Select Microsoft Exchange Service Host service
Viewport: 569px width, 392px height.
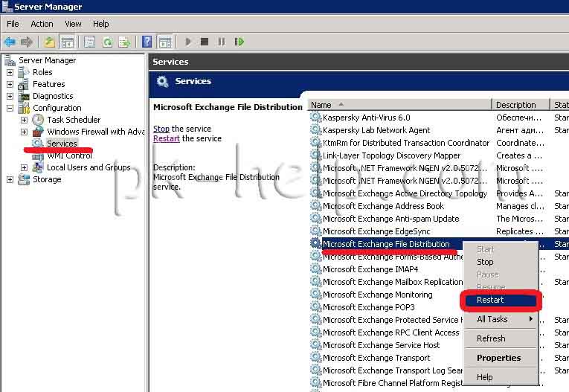[x=381, y=345]
